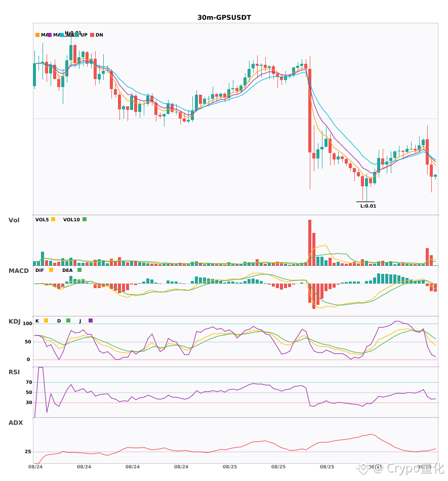Click the KDJ panel label

click(14, 322)
